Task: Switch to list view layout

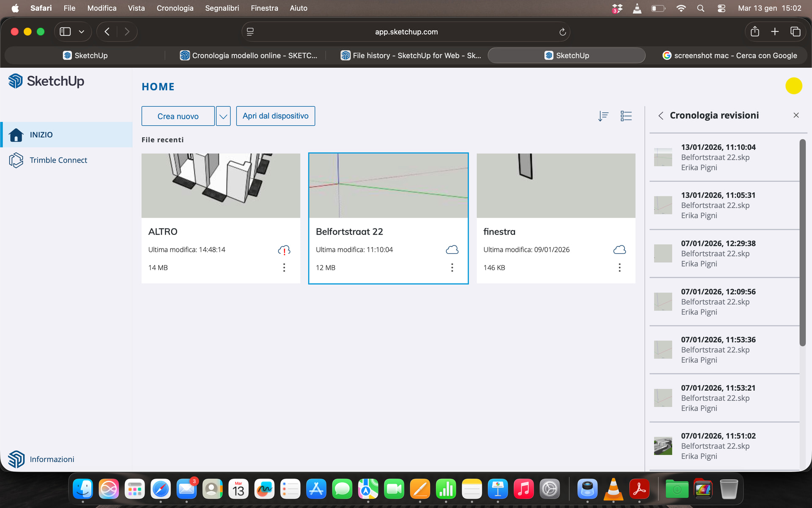Action: click(x=626, y=116)
